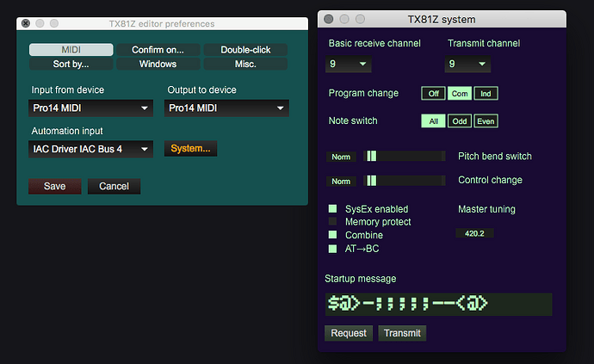Open the Confirm on... preferences tab

158,50
